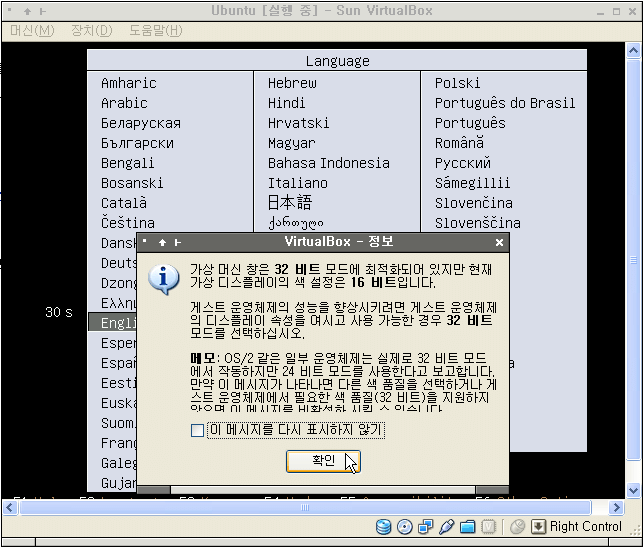Click the up-arrow icon in the main title bar
644x548 pixels.
[x=27, y=12]
